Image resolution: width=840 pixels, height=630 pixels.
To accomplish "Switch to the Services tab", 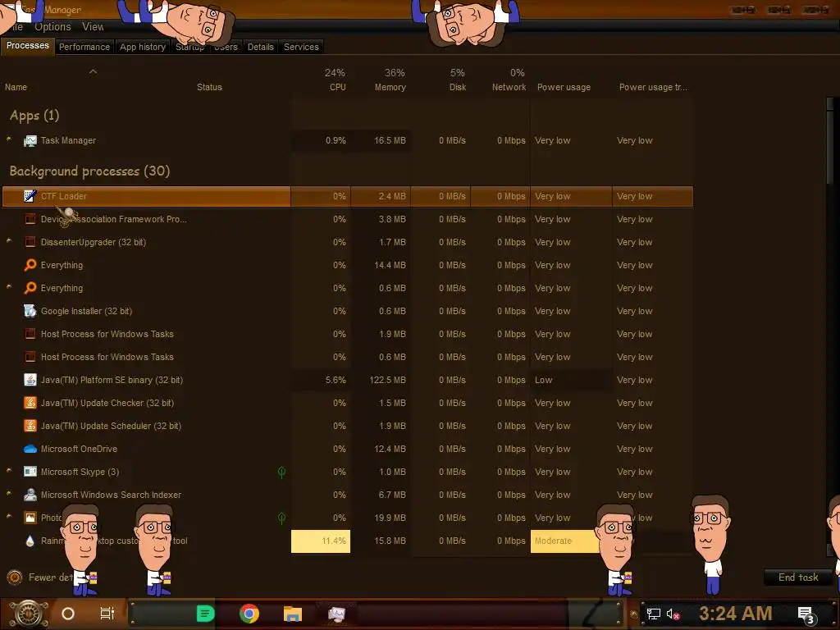I will pyautogui.click(x=301, y=47).
